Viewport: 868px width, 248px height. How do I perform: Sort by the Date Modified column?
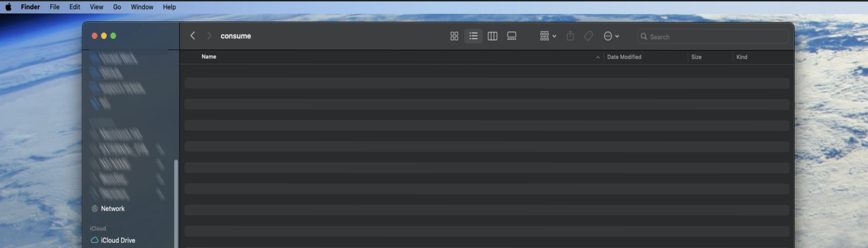point(624,57)
